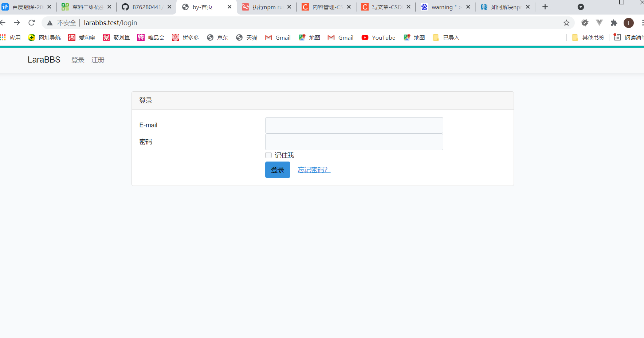Open the 阅读清单 reading list

tap(629, 37)
